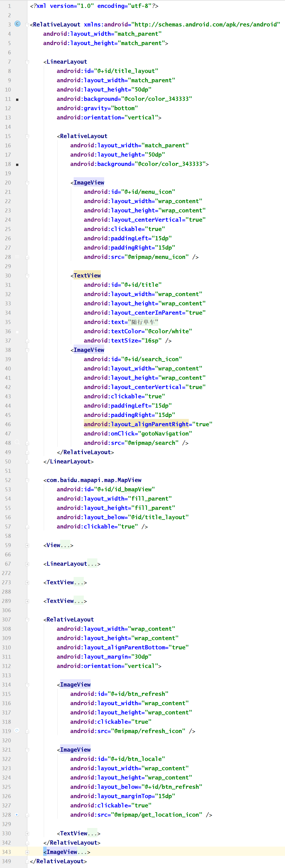The height and width of the screenshot is (868, 285).
Task: Click the gravity="bottom" attribute
Action: click(x=97, y=108)
